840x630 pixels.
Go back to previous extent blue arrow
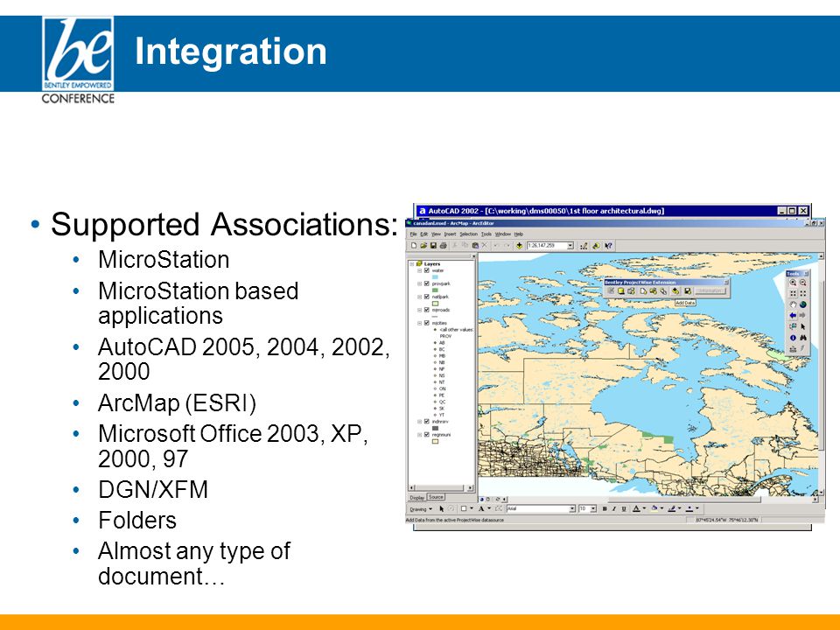[793, 316]
